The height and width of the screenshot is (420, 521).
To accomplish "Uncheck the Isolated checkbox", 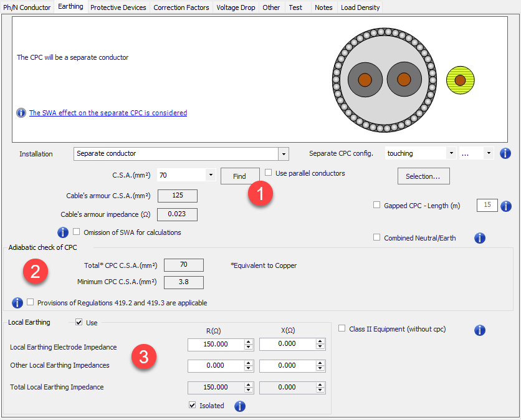I will (x=193, y=406).
